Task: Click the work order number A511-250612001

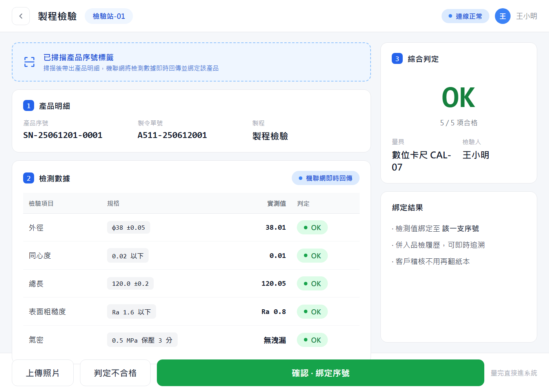Action: [x=172, y=135]
